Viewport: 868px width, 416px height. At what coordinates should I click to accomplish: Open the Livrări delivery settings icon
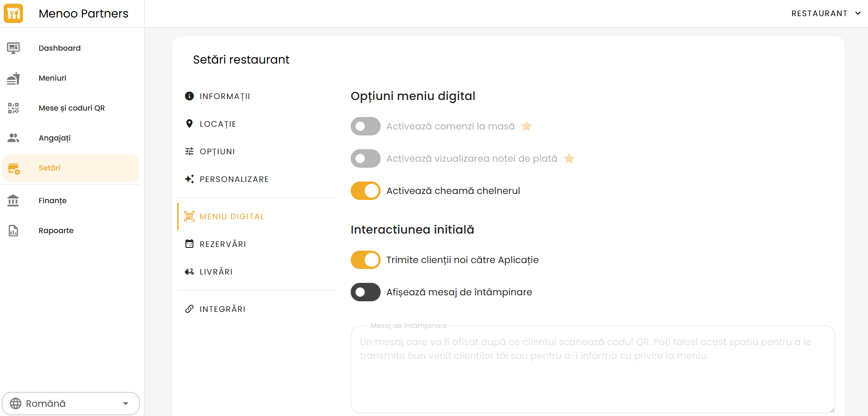coord(189,272)
